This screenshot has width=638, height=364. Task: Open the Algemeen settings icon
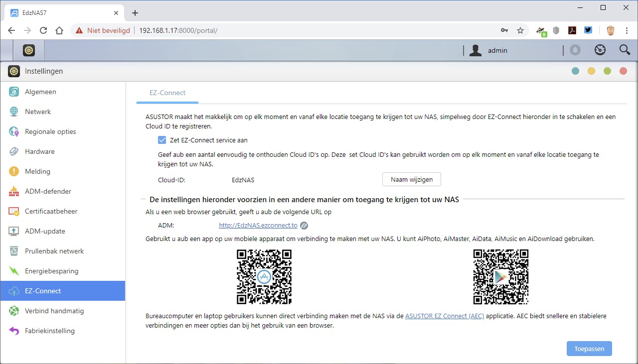[x=14, y=92]
